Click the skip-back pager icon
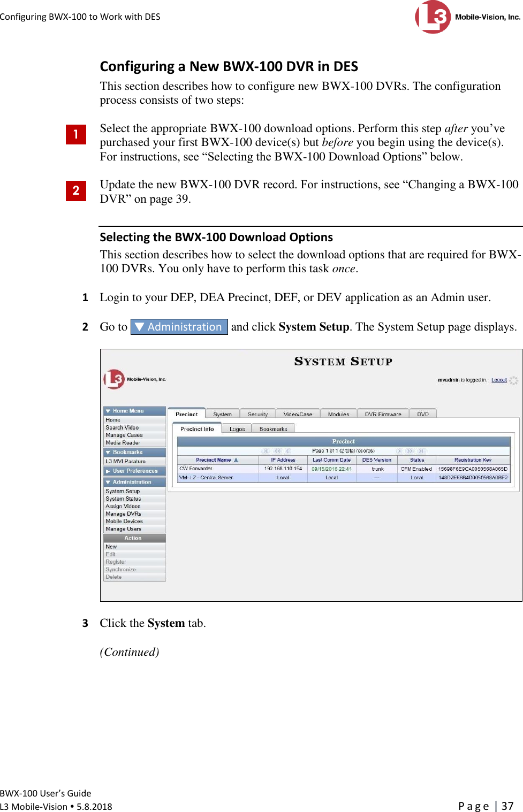This screenshot has width=523, height=812. 277,451
